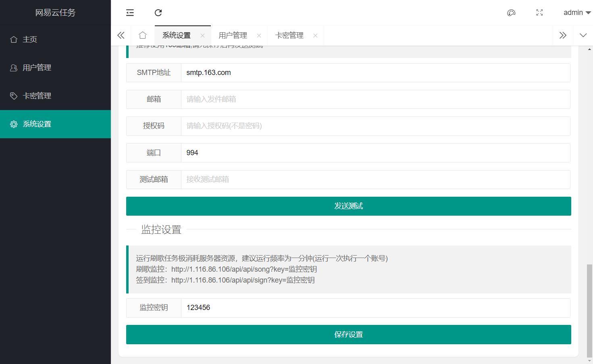The image size is (593, 364).
Task: Click the 发送测试 button
Action: tap(348, 206)
